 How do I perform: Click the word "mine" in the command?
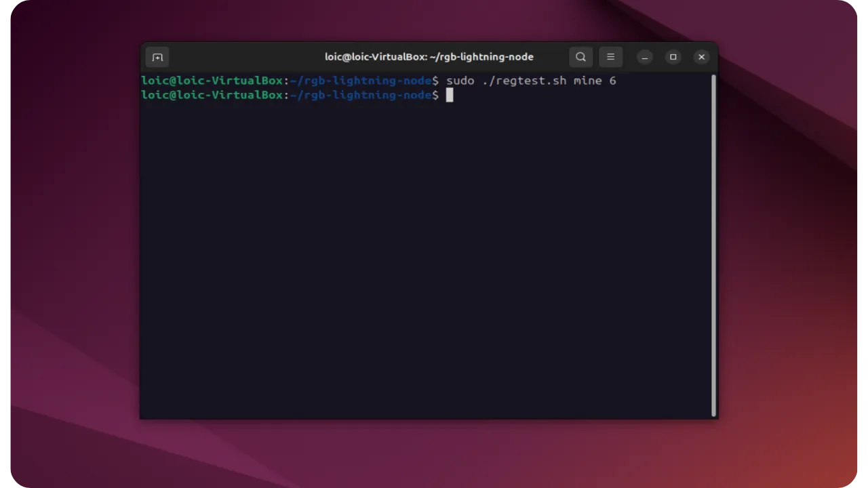click(587, 81)
